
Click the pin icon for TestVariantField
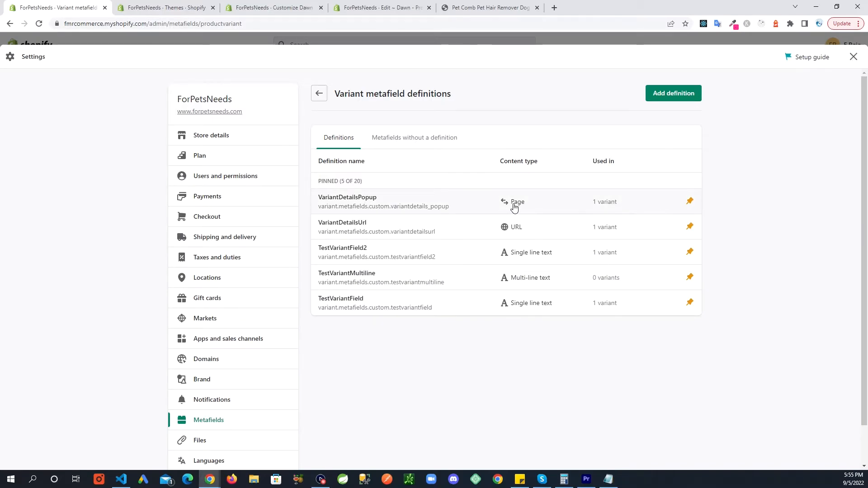690,301
